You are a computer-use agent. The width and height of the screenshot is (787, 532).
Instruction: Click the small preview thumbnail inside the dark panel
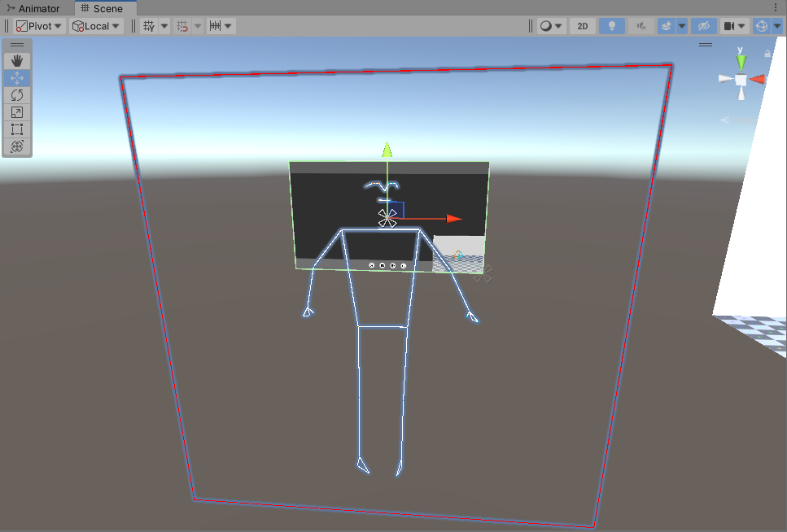459,255
